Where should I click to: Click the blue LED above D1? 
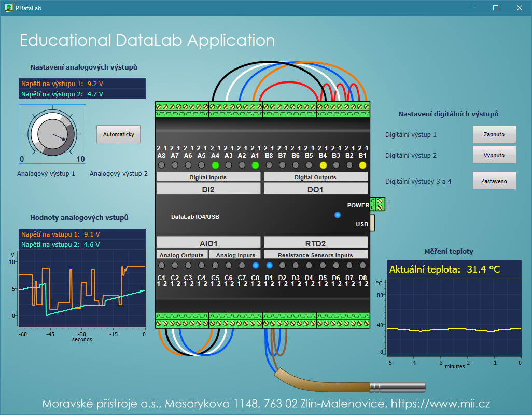(269, 265)
